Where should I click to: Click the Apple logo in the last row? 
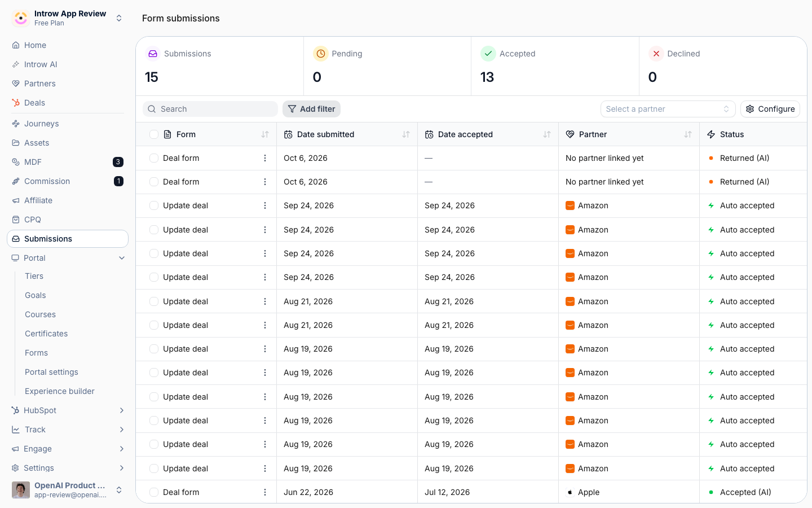[x=570, y=492]
